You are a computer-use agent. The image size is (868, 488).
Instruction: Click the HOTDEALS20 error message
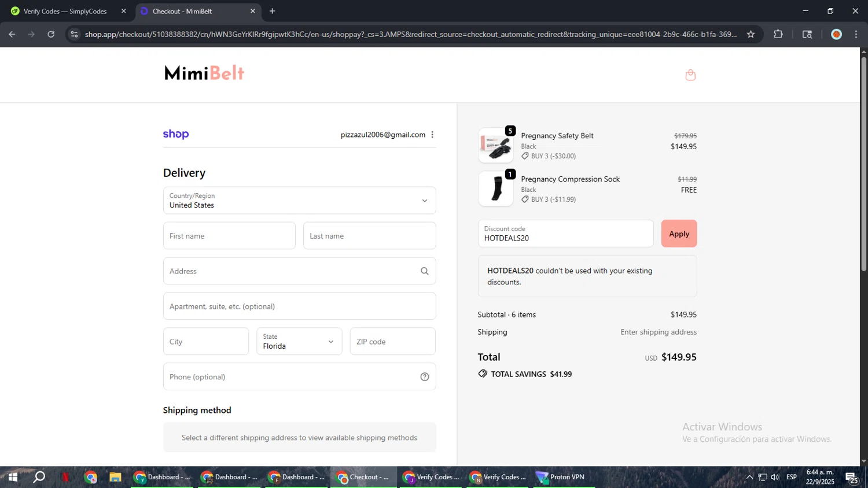[587, 276]
